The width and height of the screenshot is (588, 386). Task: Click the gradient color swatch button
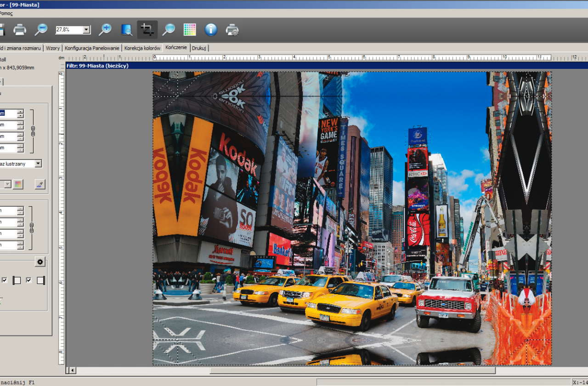click(18, 184)
